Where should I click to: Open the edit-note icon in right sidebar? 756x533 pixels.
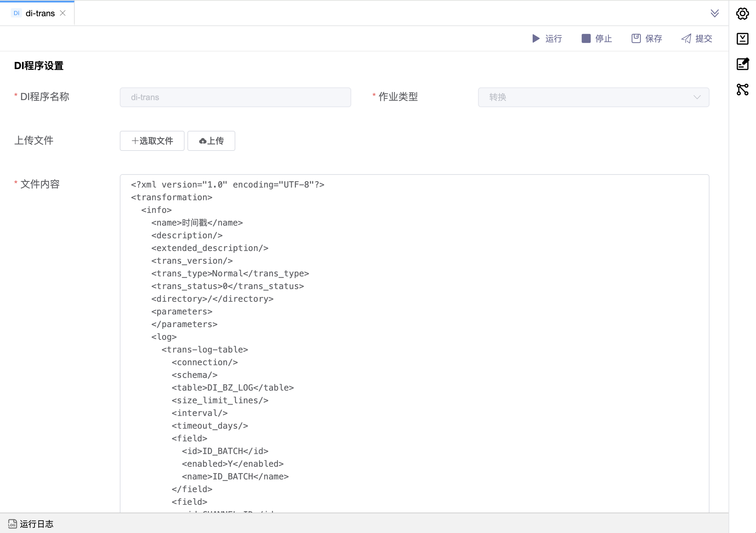pyautogui.click(x=742, y=64)
